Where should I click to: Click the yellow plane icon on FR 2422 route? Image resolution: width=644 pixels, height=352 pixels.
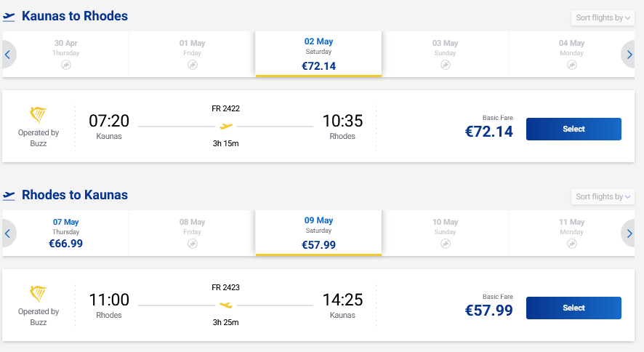226,126
